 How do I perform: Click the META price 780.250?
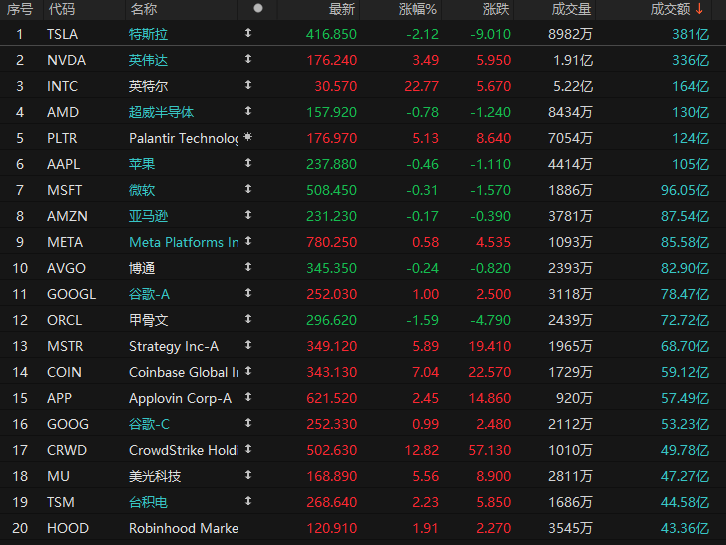332,242
